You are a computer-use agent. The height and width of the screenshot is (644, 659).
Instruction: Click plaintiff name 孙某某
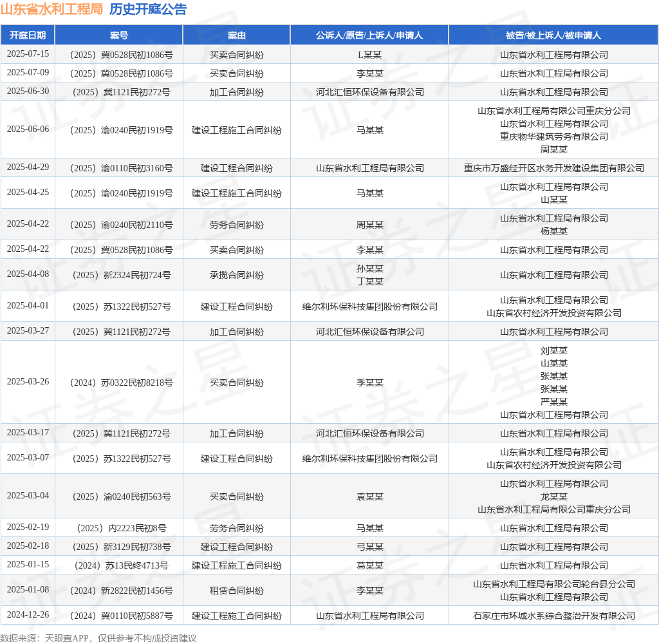point(370,269)
